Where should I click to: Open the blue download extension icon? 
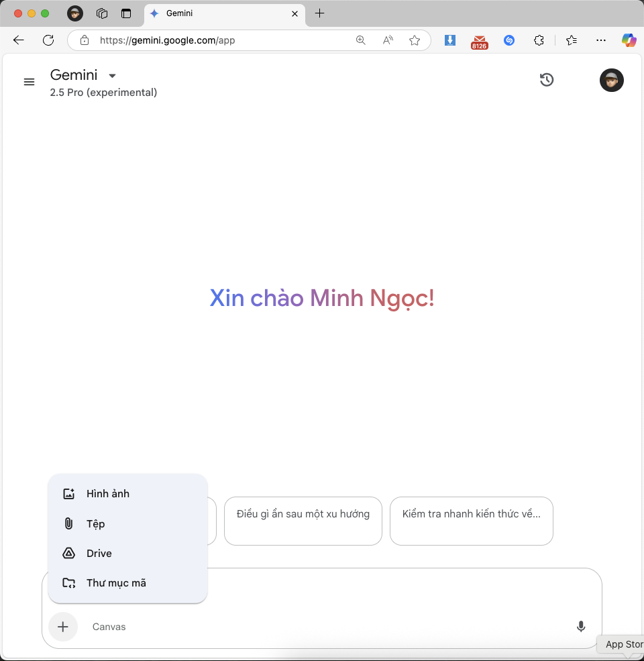tap(449, 40)
